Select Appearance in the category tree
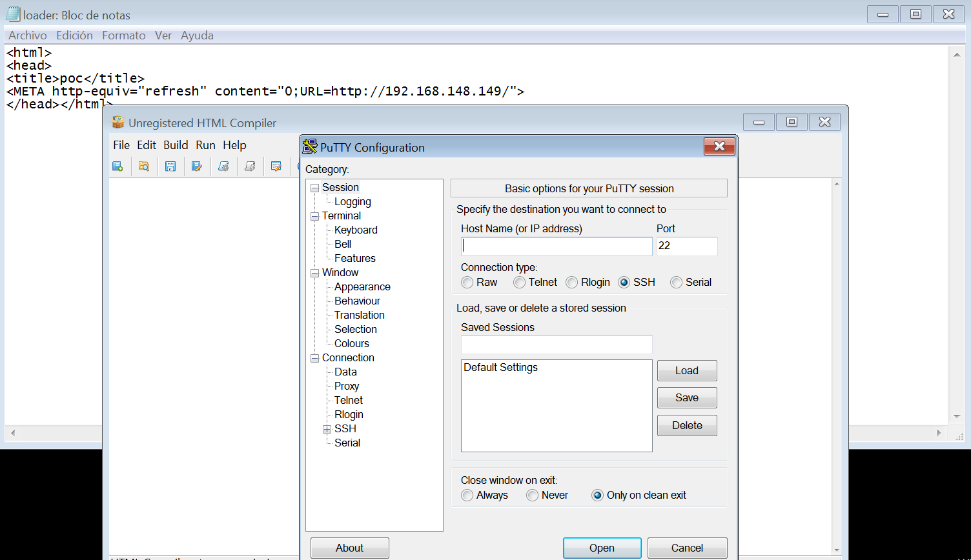The height and width of the screenshot is (560, 971). pos(362,287)
